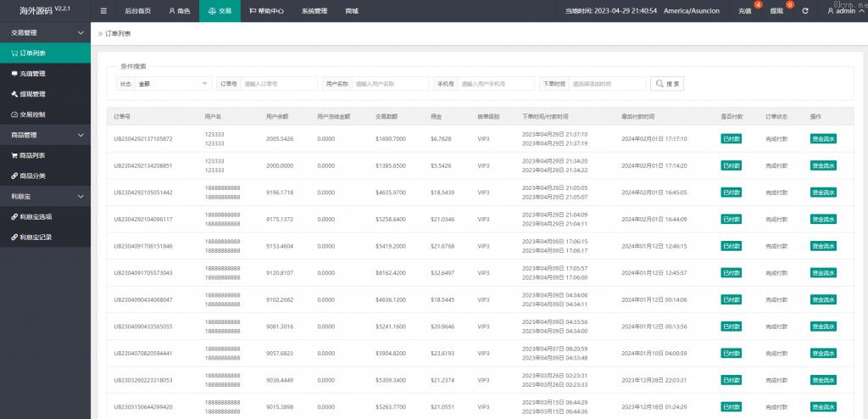This screenshot has width=868, height=419.
Task: Open 商品列表 in the sidebar
Action: (x=32, y=155)
